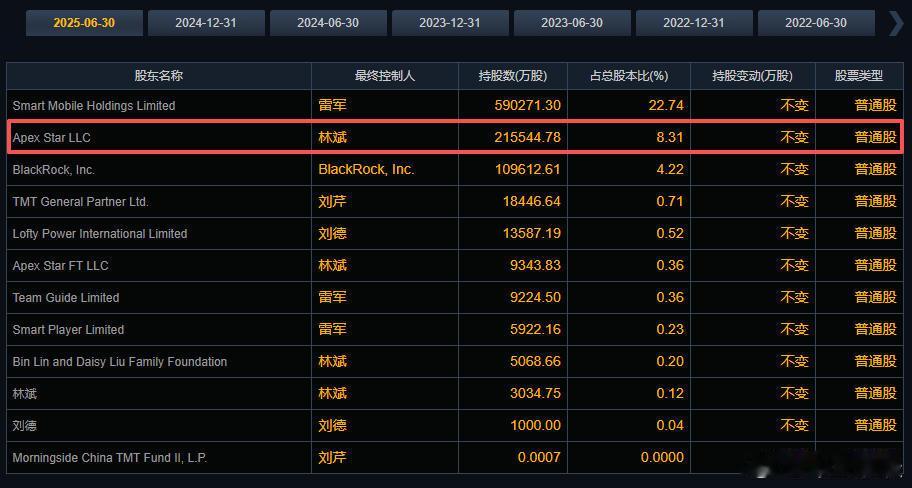Click 普通股 in the Smart Mobile Holdings row

[x=875, y=105]
